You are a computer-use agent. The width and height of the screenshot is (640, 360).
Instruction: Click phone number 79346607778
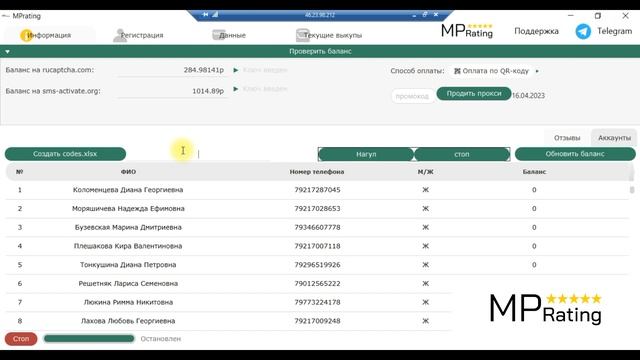(317, 227)
